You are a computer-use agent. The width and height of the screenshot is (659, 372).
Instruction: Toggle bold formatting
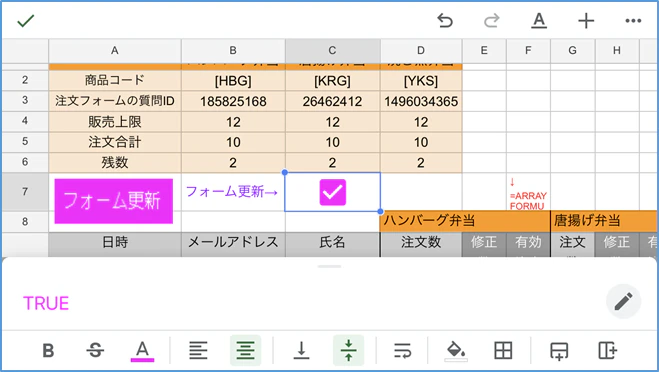48,350
